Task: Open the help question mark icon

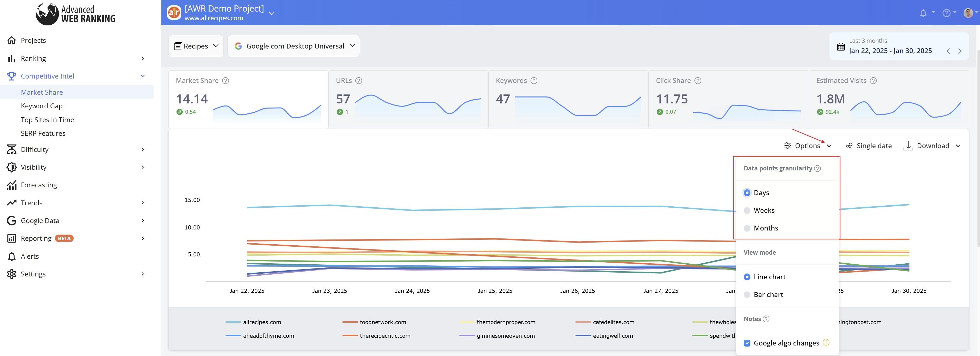Action: click(x=946, y=13)
